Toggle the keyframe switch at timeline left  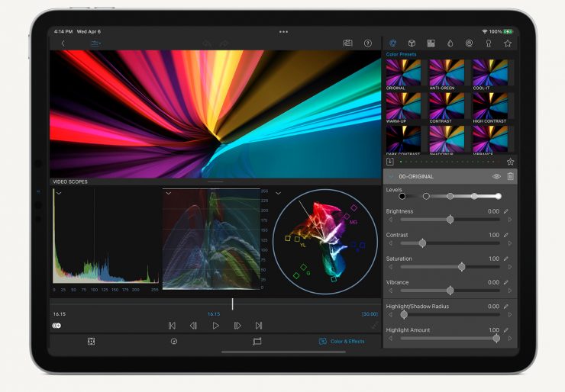(x=56, y=326)
